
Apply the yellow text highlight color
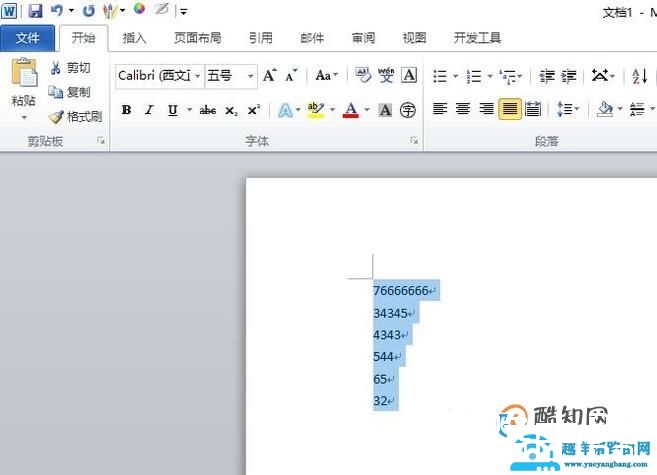(316, 110)
